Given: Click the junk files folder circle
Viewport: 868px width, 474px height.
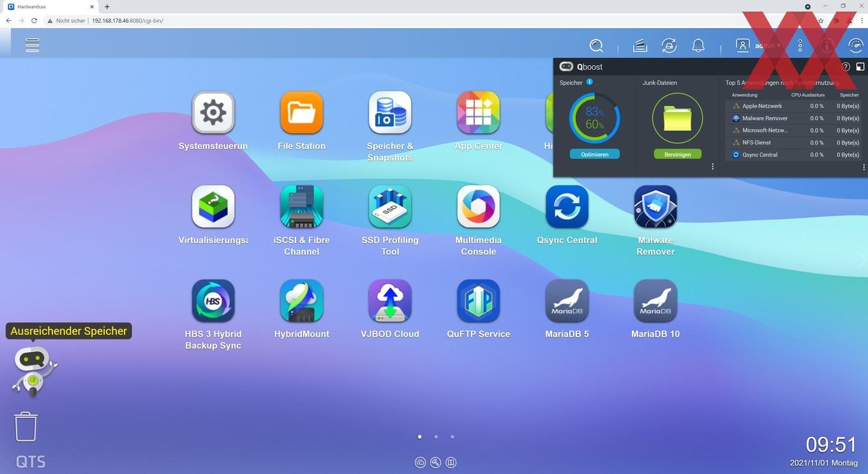Looking at the screenshot, I should click(677, 118).
